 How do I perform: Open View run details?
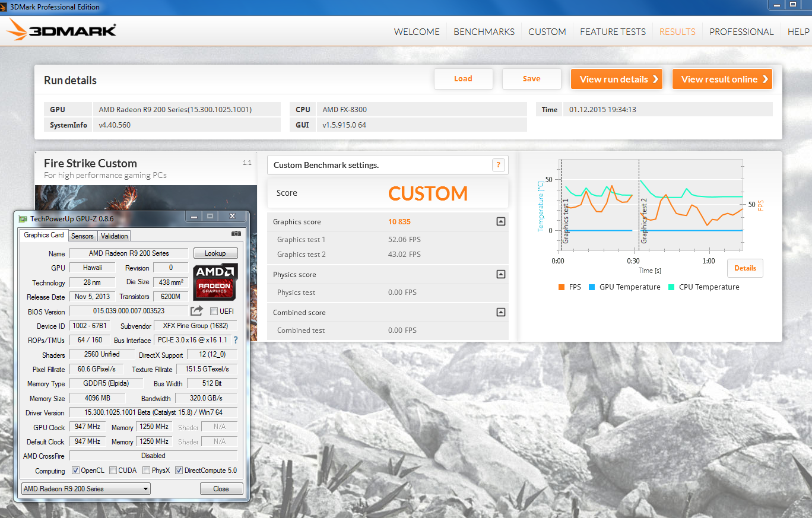[617, 79]
